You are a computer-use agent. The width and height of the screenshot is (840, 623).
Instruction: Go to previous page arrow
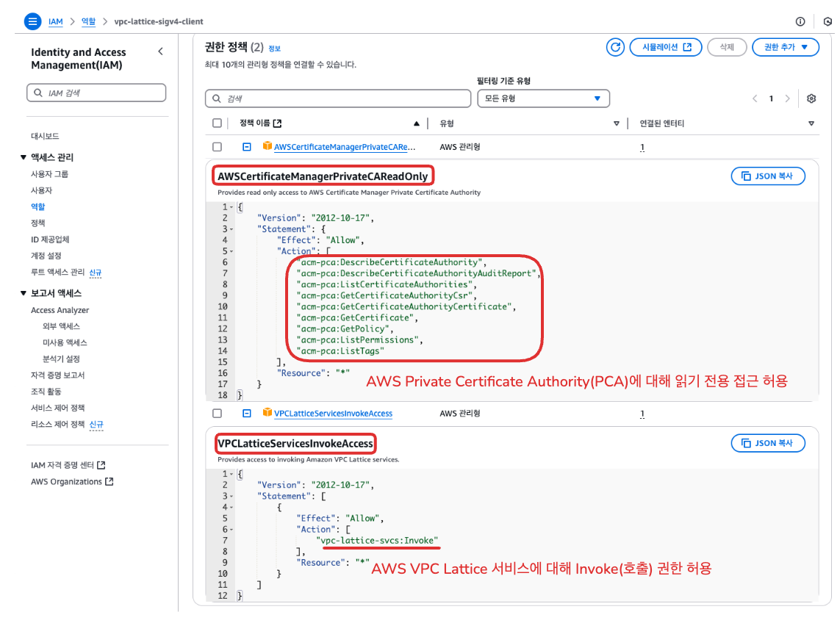(x=755, y=98)
